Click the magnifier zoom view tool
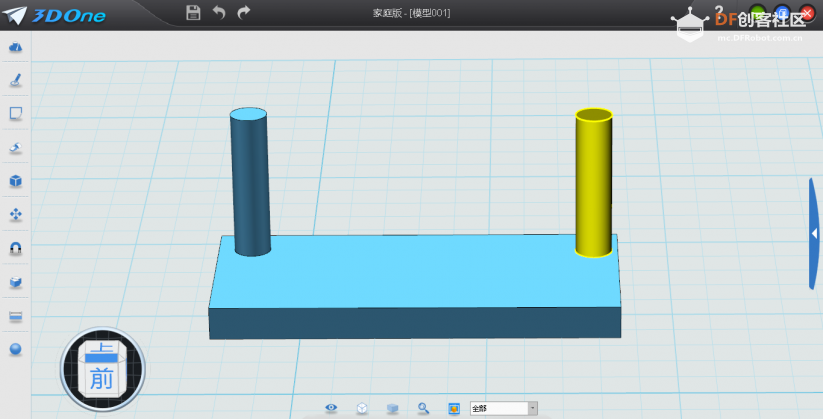The height and width of the screenshot is (419, 823). pyautogui.click(x=424, y=408)
